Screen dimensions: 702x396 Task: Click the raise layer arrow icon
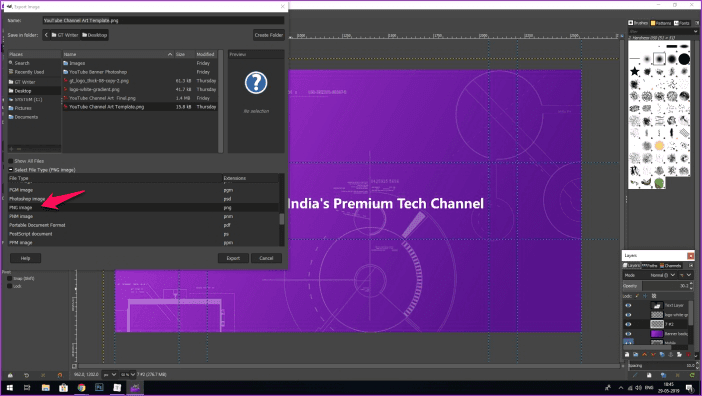tap(644, 355)
